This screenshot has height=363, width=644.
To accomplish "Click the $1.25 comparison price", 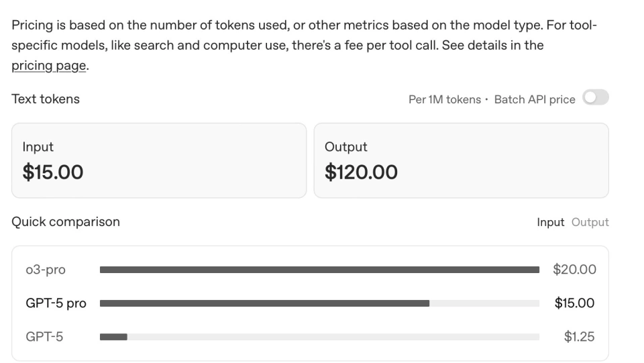I will tap(579, 337).
